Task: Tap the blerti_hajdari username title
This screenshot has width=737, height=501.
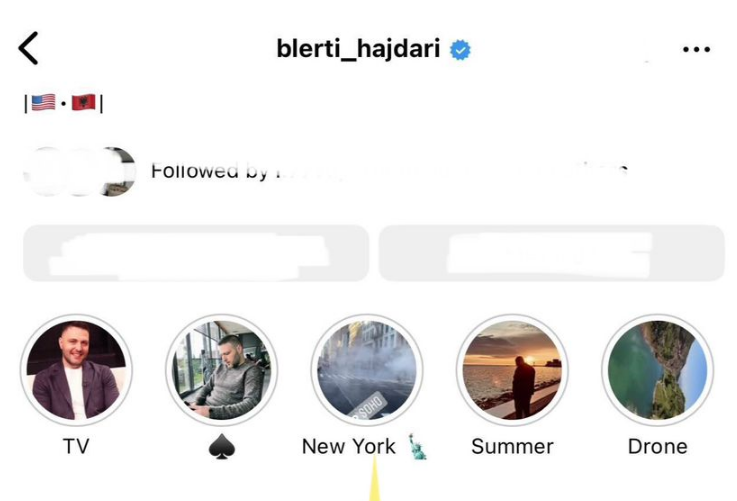Action: pyautogui.click(x=358, y=49)
